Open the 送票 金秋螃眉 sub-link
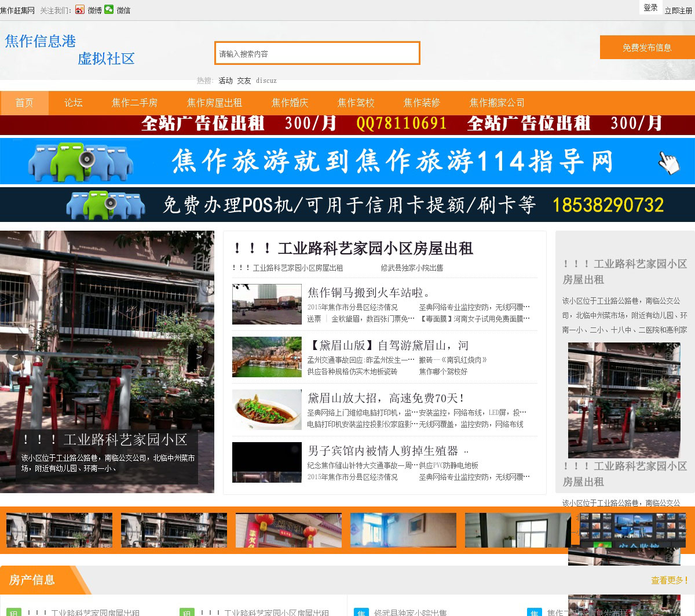 pos(361,319)
